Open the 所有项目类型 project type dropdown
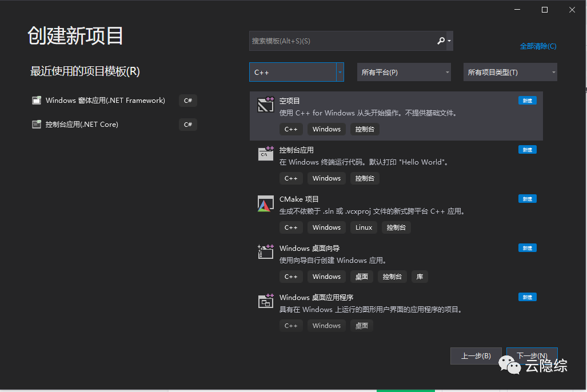Viewport: 587px width, 392px height. [x=510, y=72]
